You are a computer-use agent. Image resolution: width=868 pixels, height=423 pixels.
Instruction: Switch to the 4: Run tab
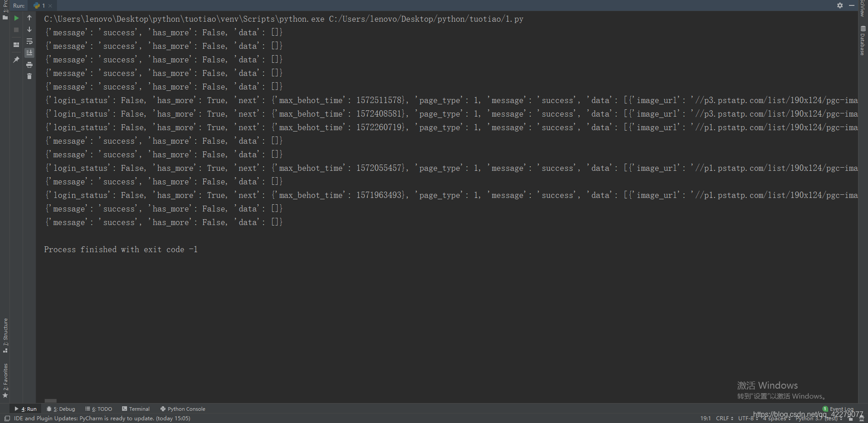pos(26,409)
